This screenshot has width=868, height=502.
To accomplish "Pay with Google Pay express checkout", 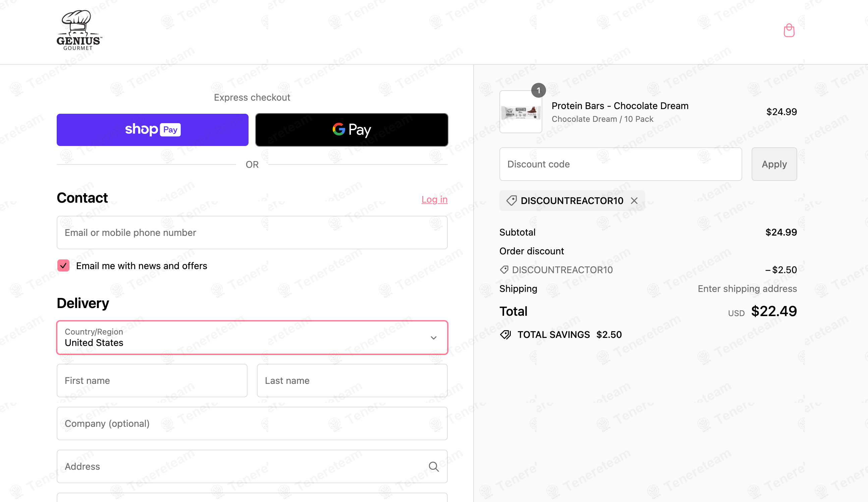I will coord(352,130).
